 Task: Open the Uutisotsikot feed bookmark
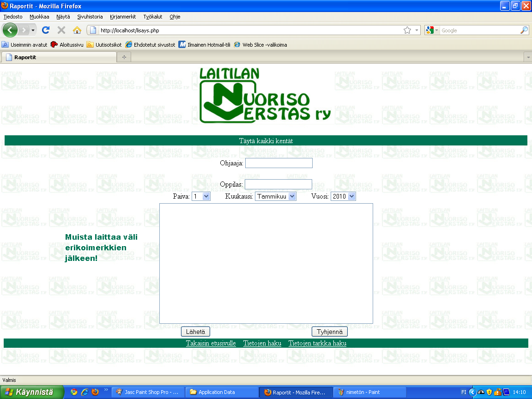point(104,45)
